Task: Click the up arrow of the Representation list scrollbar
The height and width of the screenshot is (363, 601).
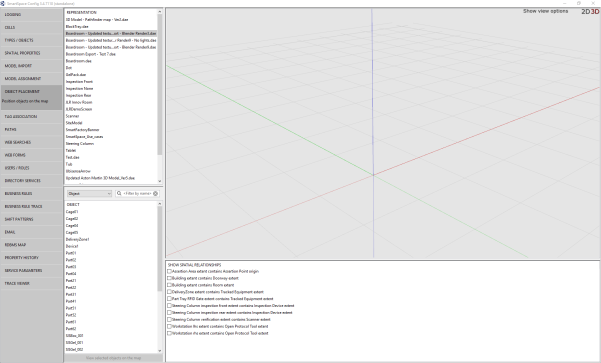Action: click(x=160, y=12)
